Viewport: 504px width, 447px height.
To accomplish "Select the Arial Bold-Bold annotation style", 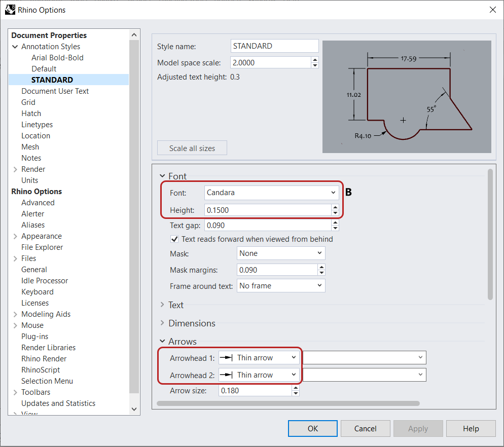I will tap(57, 58).
